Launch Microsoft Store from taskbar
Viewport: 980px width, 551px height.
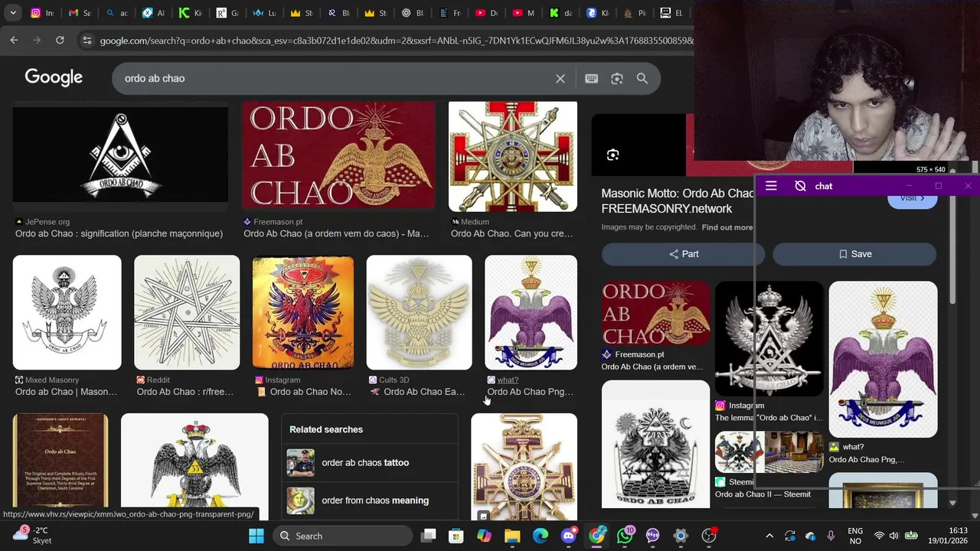point(456,536)
